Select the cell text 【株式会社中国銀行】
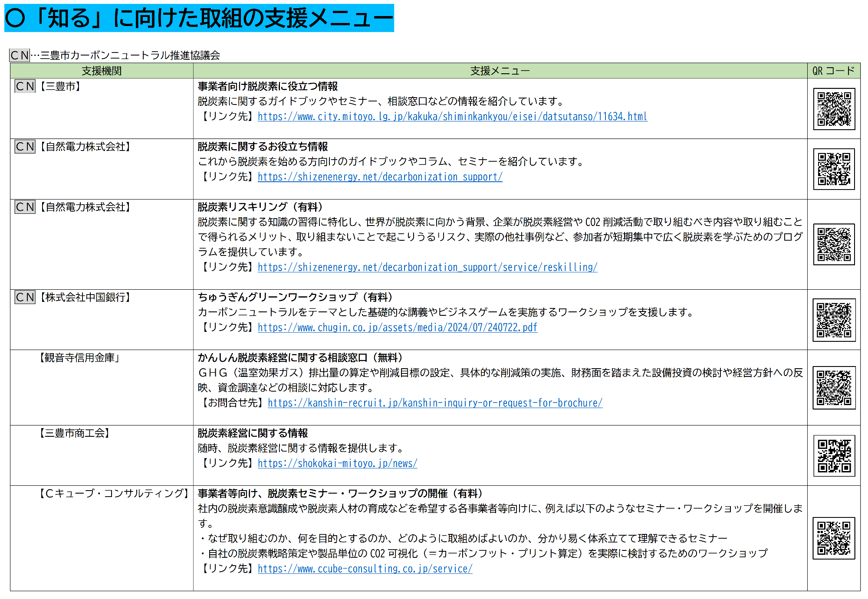The width and height of the screenshot is (868, 599). pos(85,297)
